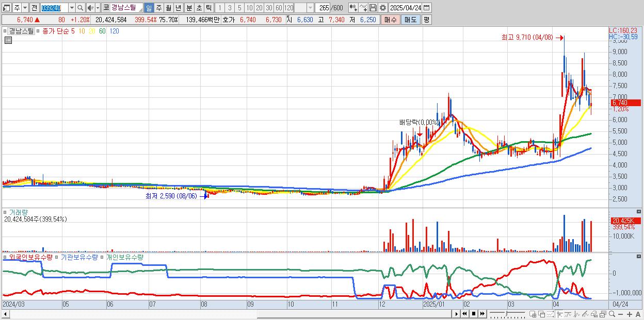Click the date field 2025/04/24
This screenshot has width=644, height=320.
click(x=406, y=8)
